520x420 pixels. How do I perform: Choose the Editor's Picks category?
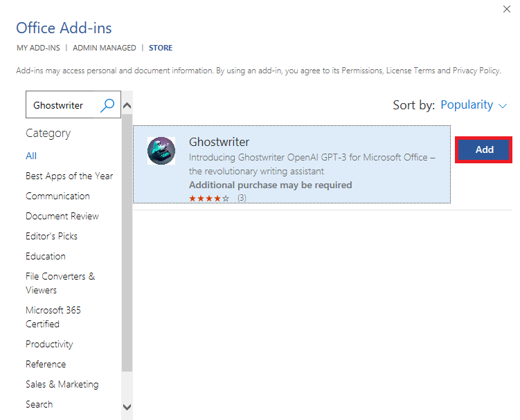(51, 236)
